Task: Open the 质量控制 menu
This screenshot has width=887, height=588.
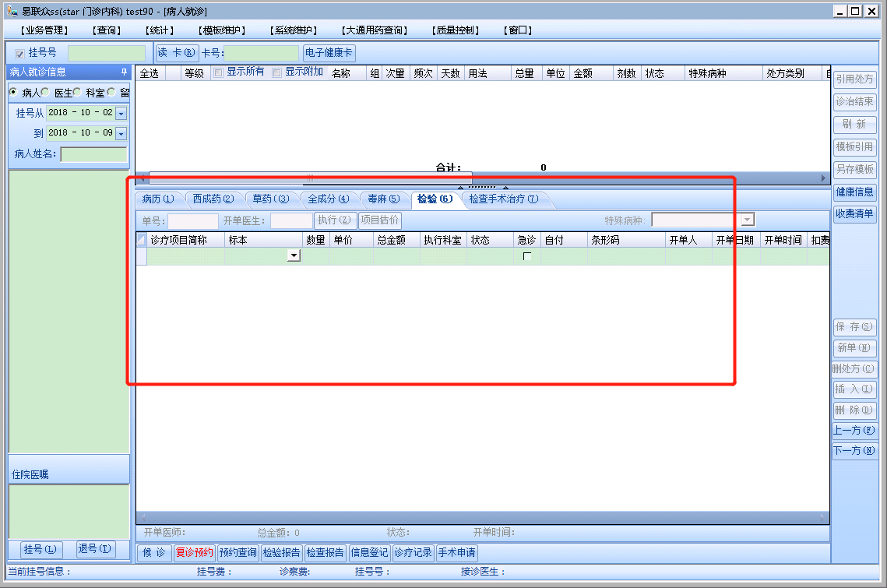Action: [456, 30]
